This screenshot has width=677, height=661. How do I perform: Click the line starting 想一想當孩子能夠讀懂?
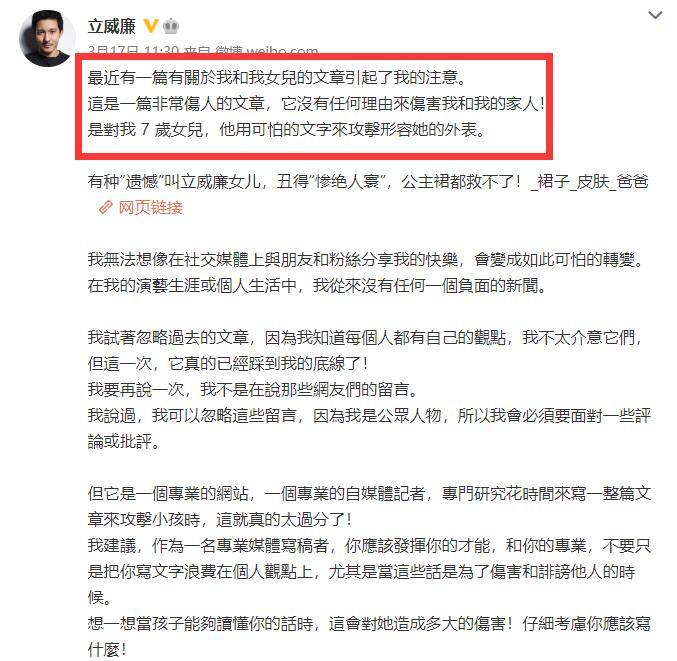coord(369,624)
